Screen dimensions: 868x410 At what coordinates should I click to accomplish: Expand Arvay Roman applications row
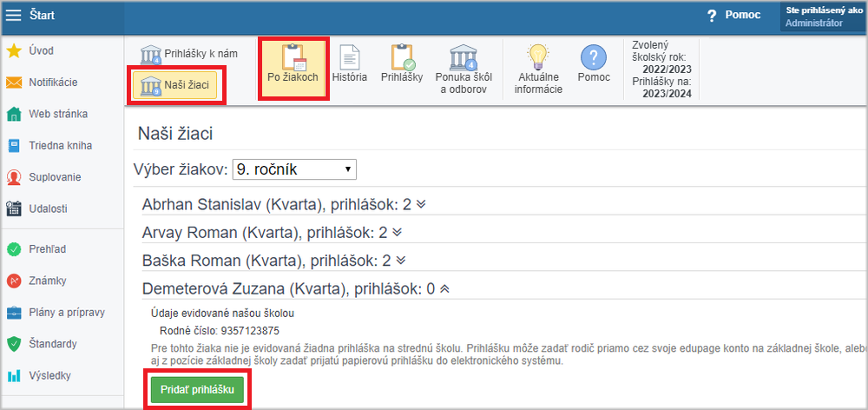coord(272,232)
